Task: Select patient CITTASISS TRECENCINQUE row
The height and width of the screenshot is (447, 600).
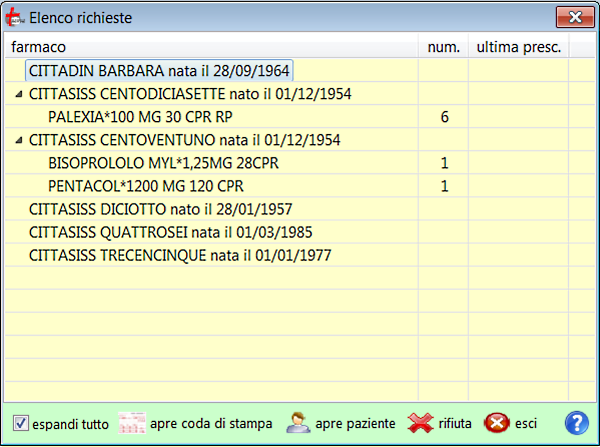Action: pyautogui.click(x=179, y=255)
